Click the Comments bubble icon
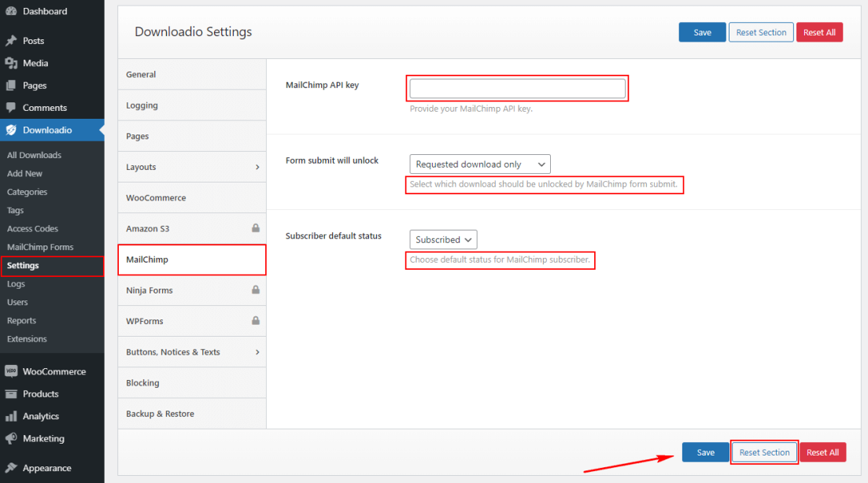Screen dimensions: 868x483 point(11,107)
